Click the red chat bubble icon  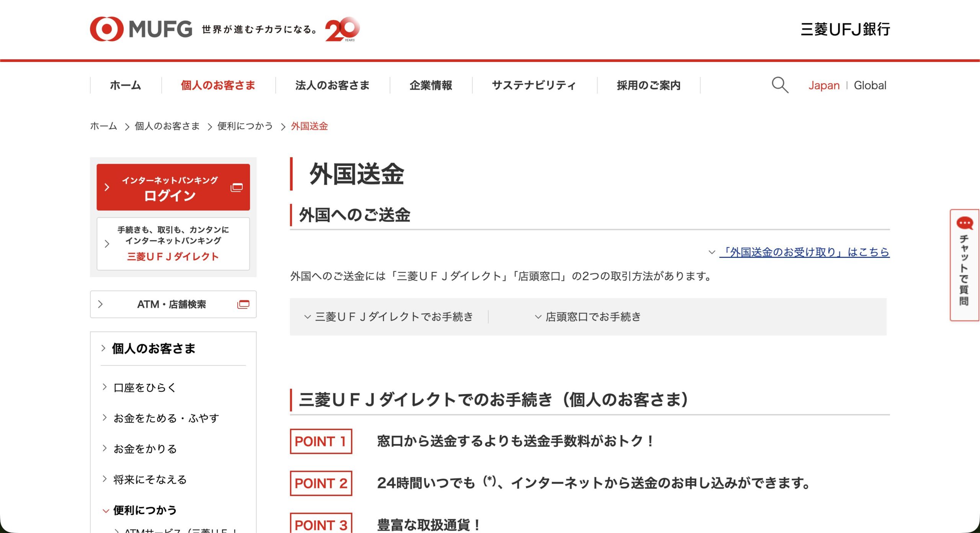964,223
